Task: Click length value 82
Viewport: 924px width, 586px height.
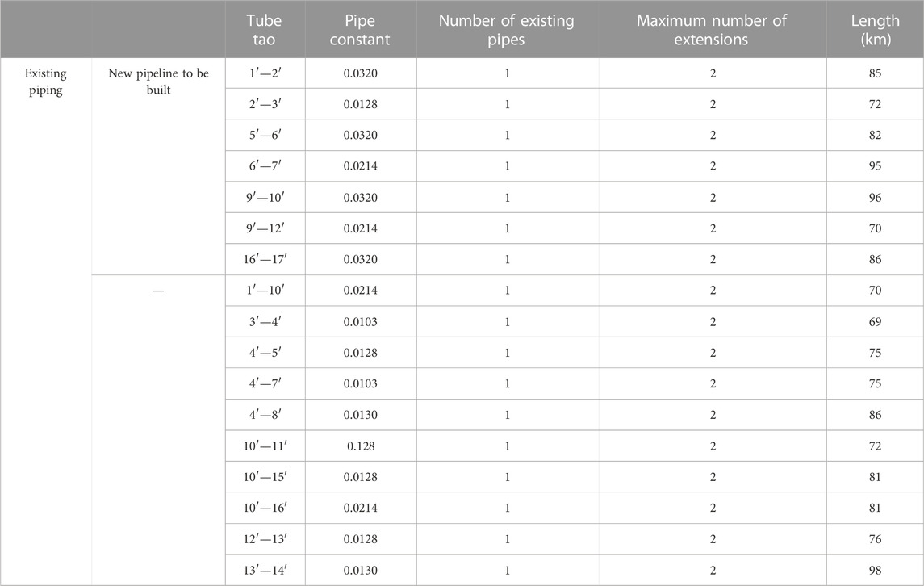Action: (875, 135)
